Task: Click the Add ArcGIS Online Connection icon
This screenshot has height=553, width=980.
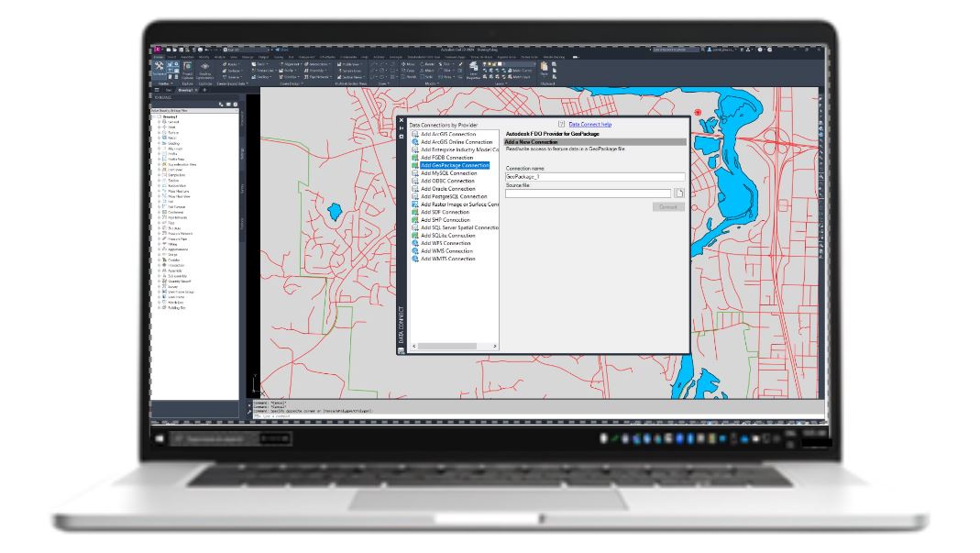Action: pyautogui.click(x=415, y=142)
